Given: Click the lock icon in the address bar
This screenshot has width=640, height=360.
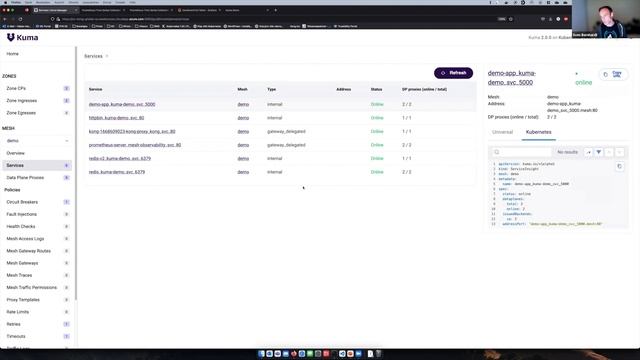Looking at the screenshot, I should click(x=58, y=19).
